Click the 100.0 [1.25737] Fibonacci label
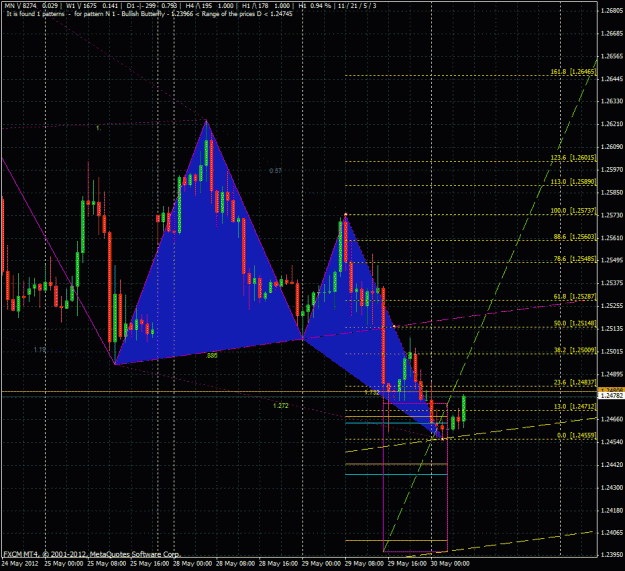 574,211
